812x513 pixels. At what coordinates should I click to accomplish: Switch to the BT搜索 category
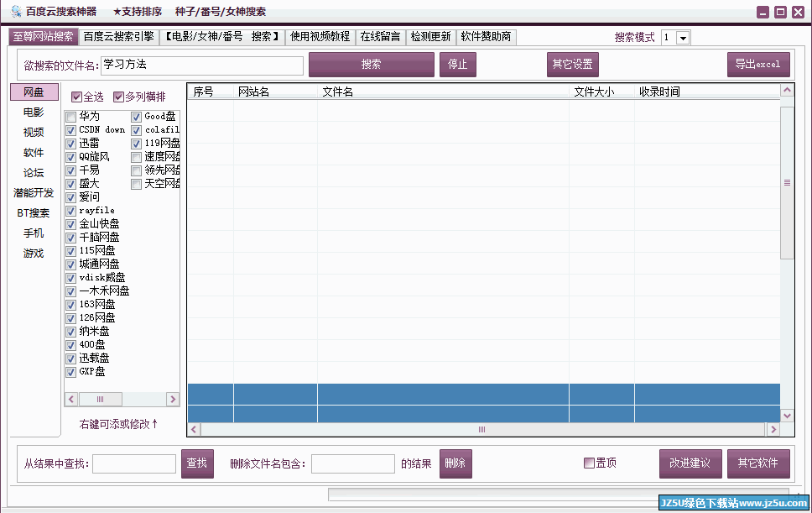coord(34,213)
